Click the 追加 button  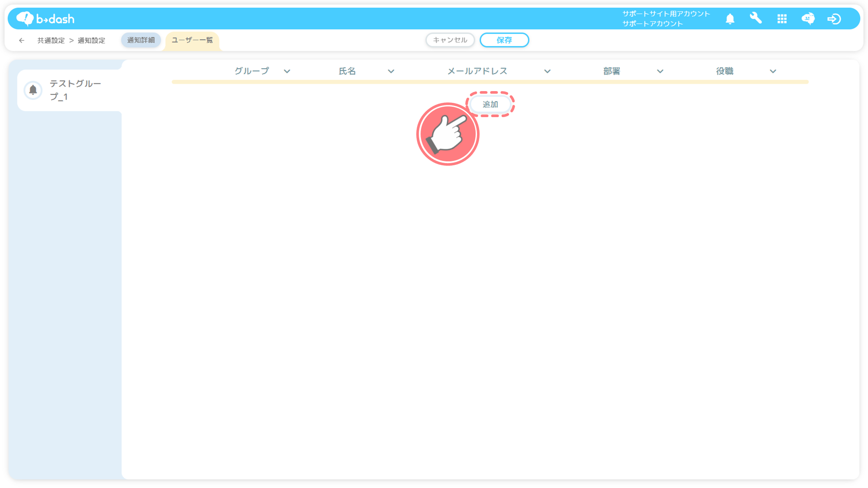[x=490, y=104]
